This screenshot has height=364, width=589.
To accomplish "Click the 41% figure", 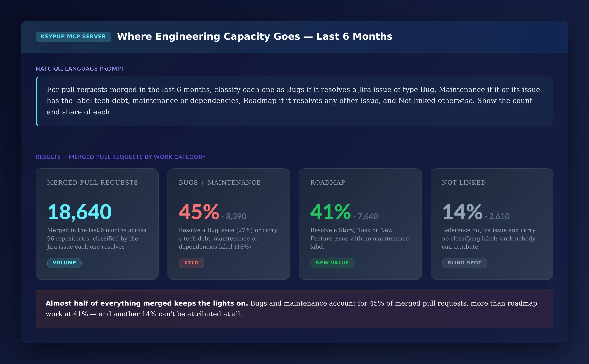I will tap(330, 212).
